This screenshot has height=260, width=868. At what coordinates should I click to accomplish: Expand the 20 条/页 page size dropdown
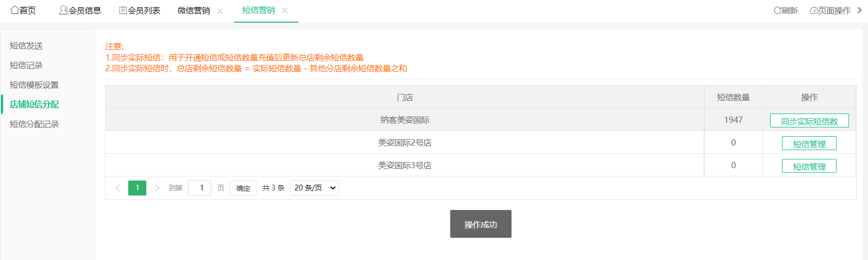[315, 188]
